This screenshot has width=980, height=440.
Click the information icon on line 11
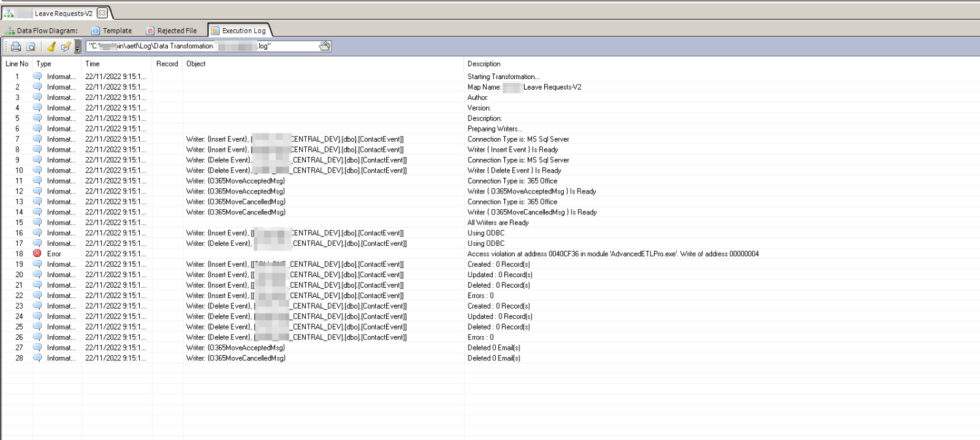point(38,181)
